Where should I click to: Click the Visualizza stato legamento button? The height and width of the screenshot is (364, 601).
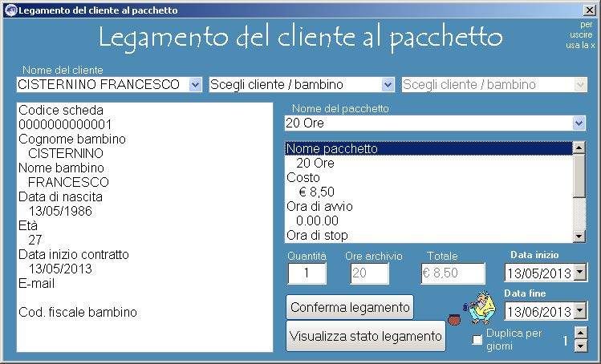[366, 336]
